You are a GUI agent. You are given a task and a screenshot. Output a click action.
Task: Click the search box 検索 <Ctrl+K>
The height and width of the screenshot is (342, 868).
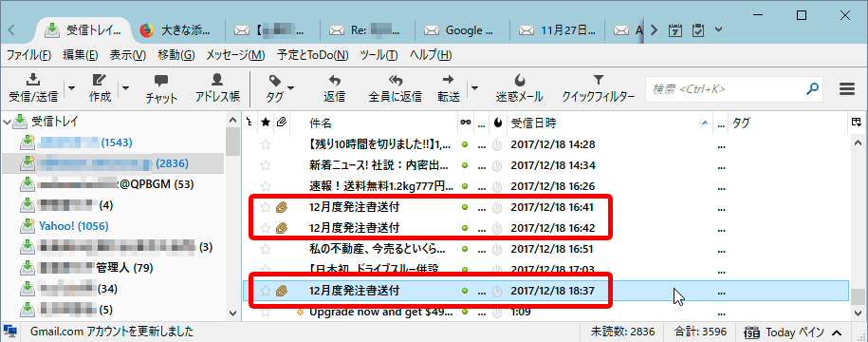(x=727, y=88)
